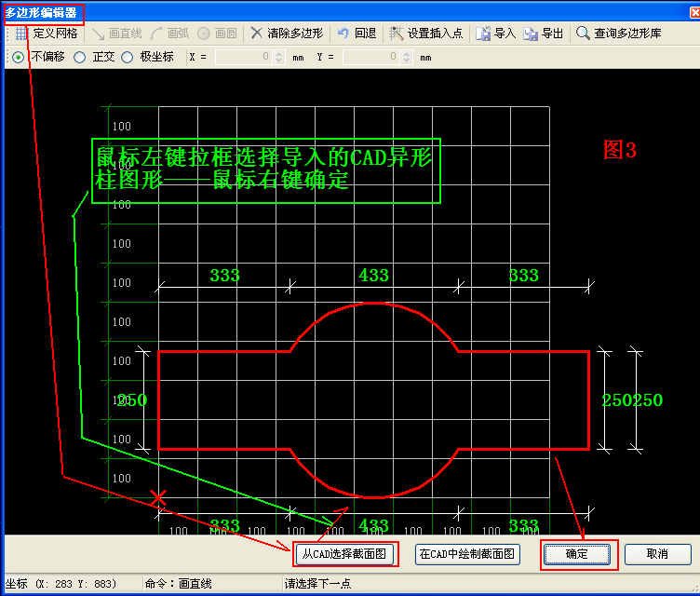
Task: Click the left 250 dimension label
Action: point(132,400)
